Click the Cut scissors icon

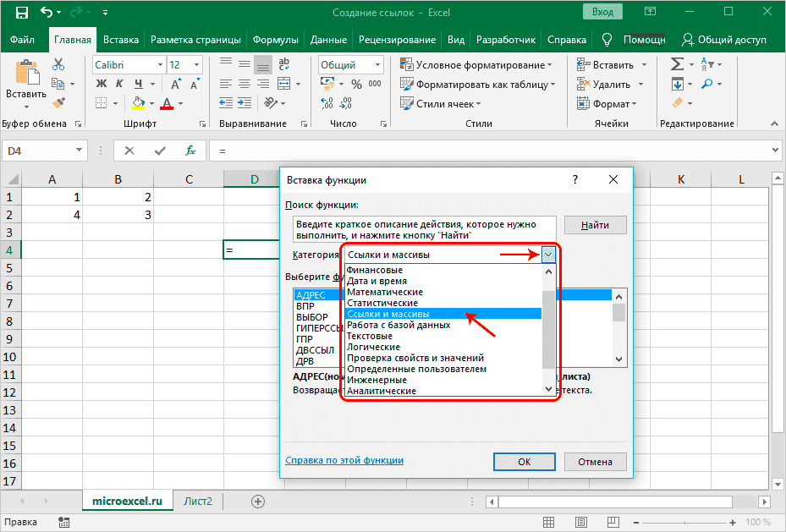point(58,64)
